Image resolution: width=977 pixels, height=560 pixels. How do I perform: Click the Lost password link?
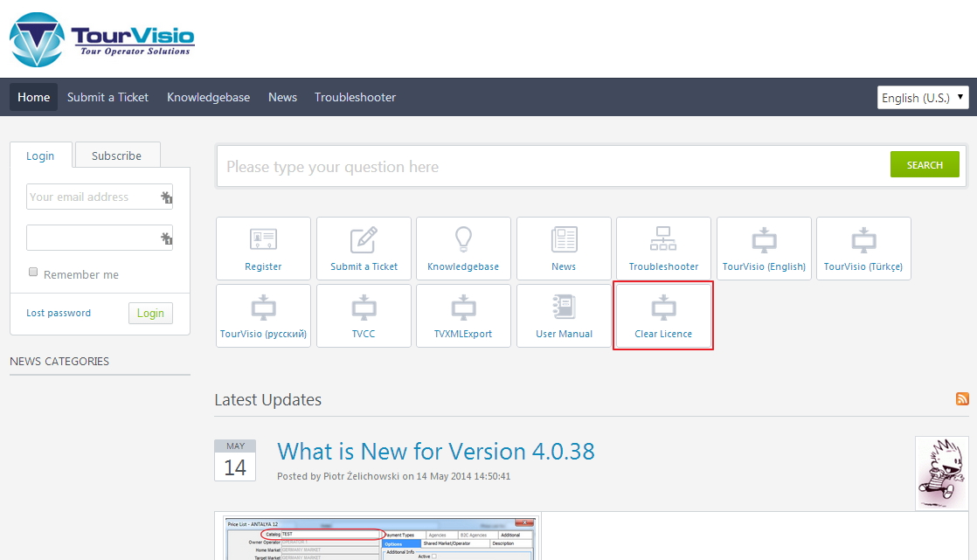point(59,313)
